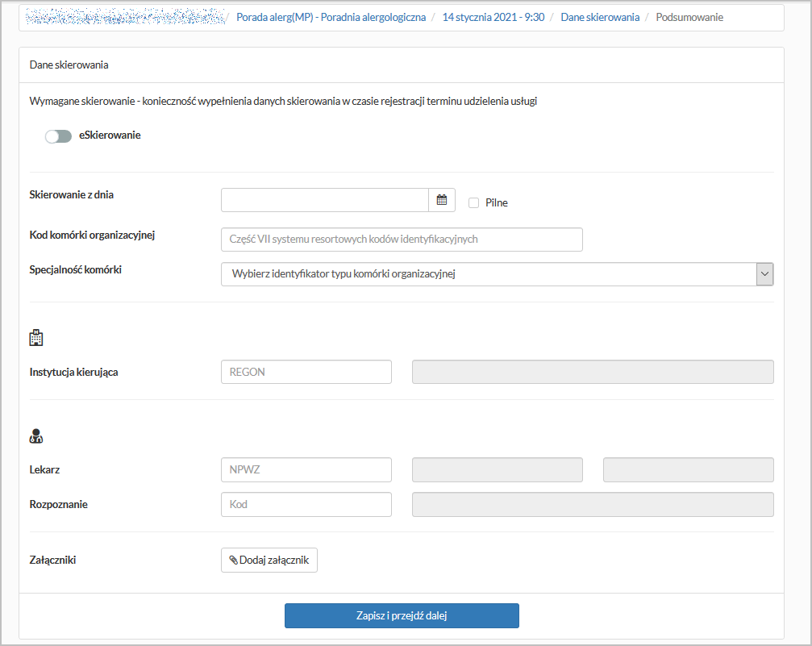
Task: Click the NPWZ field next to Lekarz
Action: 306,469
